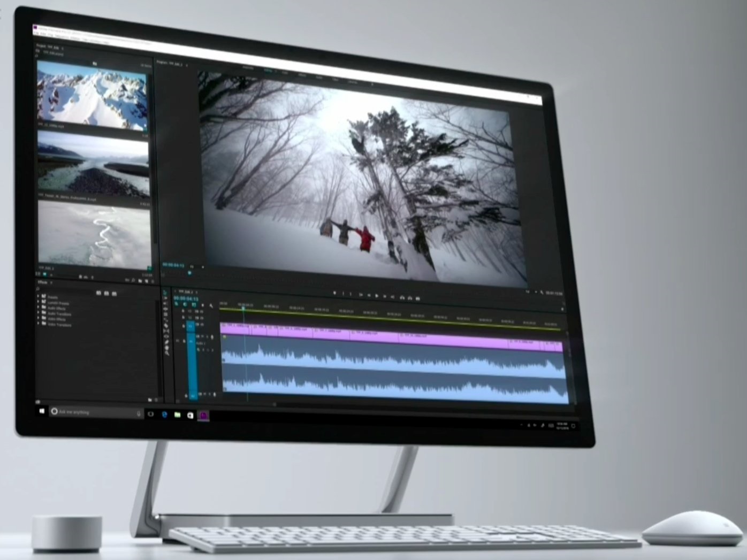Image resolution: width=747 pixels, height=560 pixels.
Task: Launch Microsoft Edge from the taskbar
Action: 164,414
